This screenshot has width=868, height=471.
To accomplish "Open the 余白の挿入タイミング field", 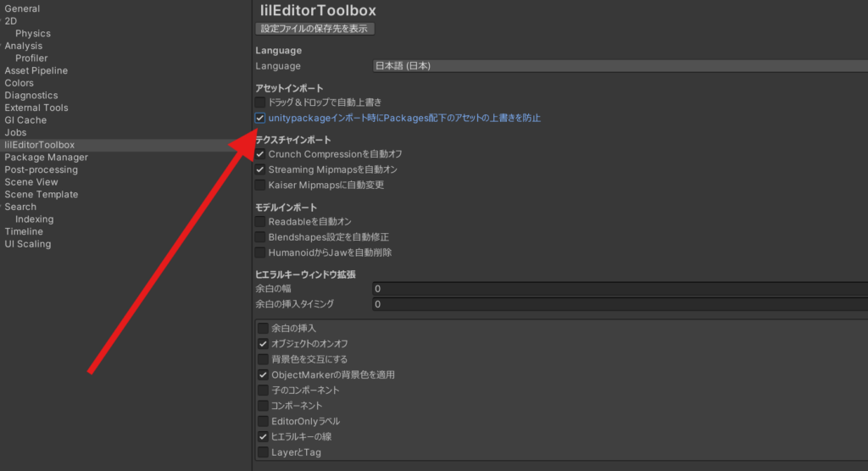I will (619, 304).
